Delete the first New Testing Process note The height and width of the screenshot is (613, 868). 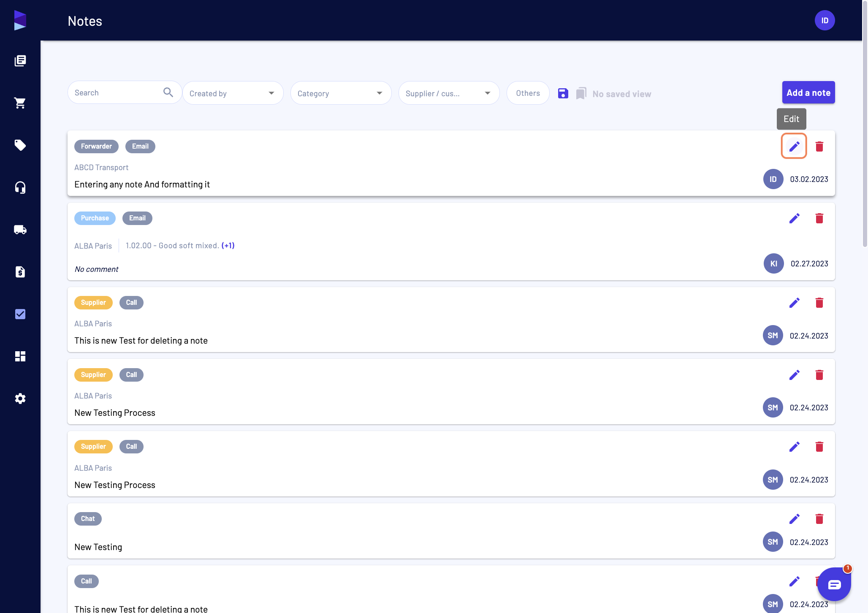[819, 375]
